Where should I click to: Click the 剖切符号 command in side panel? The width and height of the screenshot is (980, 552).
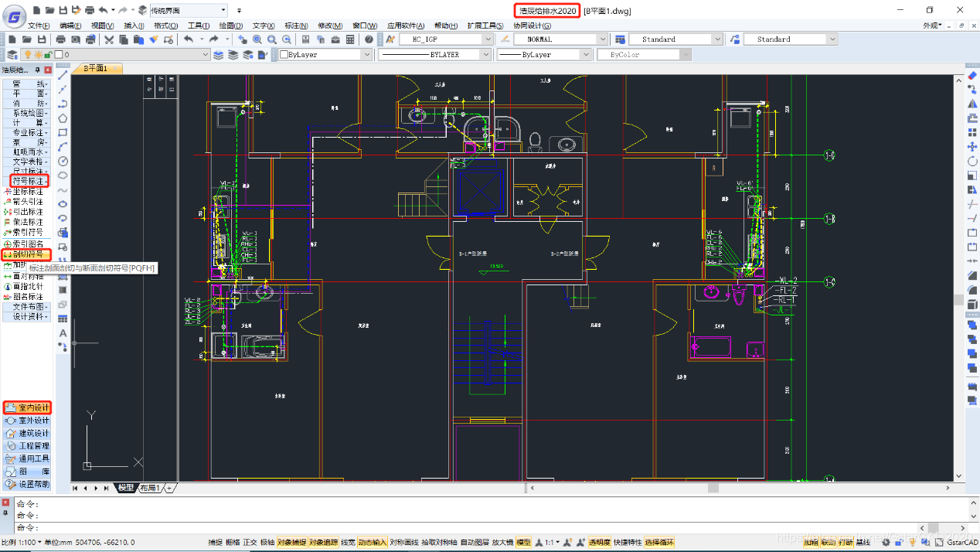[27, 254]
